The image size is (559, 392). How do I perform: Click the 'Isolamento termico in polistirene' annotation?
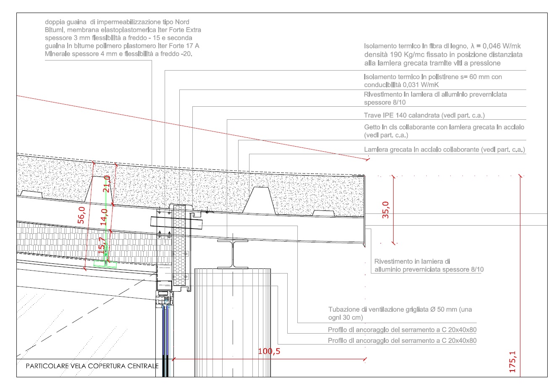pyautogui.click(x=433, y=81)
